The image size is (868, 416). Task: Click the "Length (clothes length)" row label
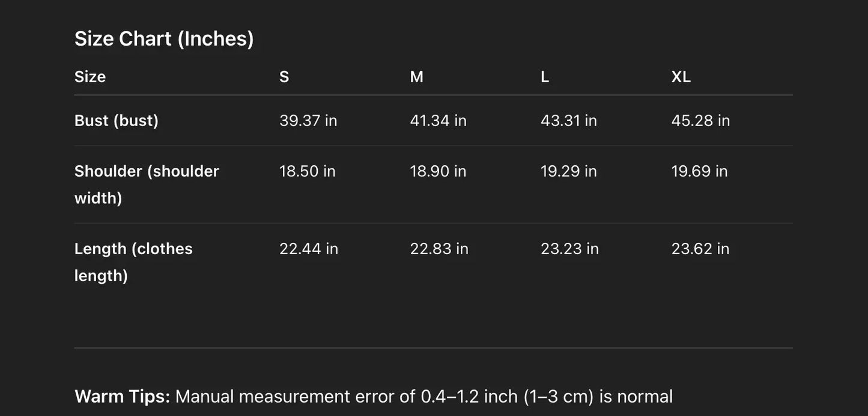click(133, 262)
